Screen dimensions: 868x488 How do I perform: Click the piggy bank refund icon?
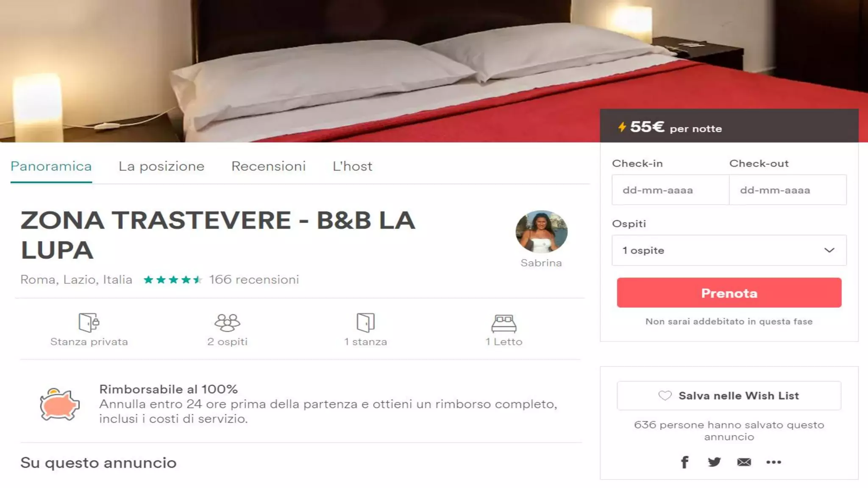click(59, 404)
